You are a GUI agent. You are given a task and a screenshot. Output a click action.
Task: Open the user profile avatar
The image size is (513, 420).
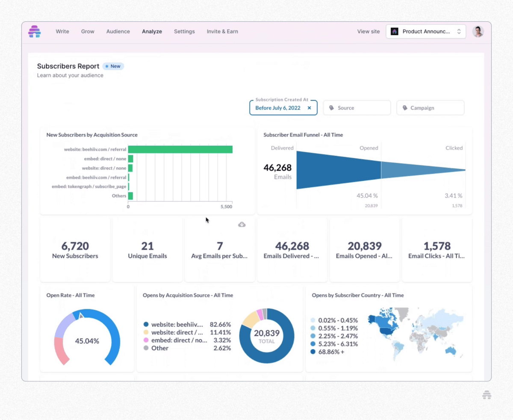coord(478,32)
